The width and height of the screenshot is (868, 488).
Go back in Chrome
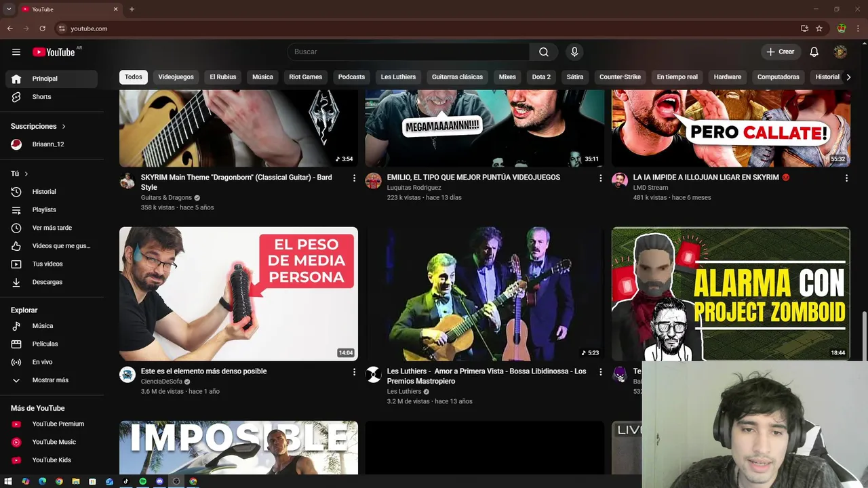[x=9, y=28]
